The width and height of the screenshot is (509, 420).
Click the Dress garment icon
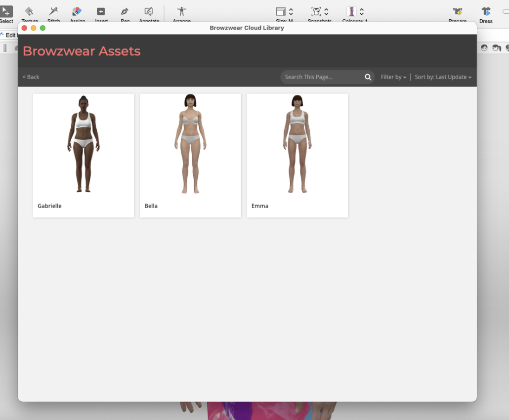tap(486, 12)
